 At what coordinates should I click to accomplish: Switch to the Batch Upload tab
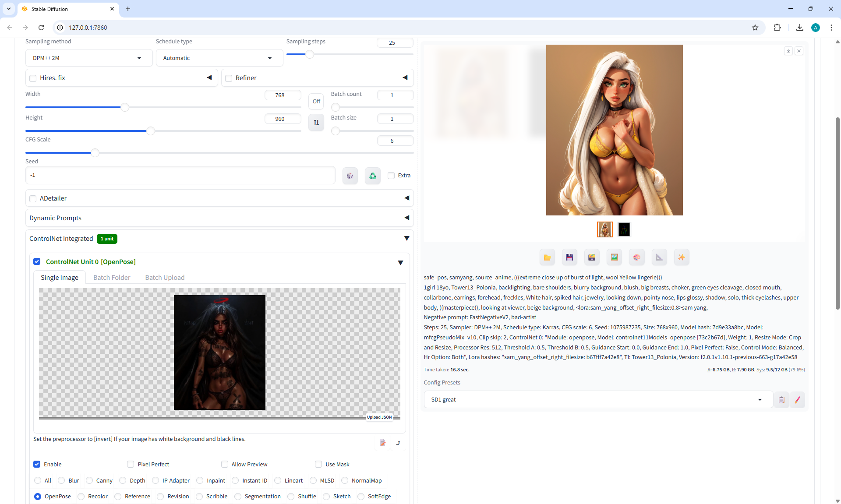165,278
